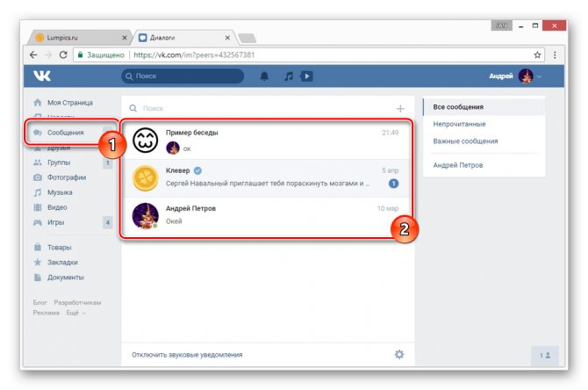588x390 pixels.
Task: Open the Пример беседы conversation
Action: [x=267, y=140]
